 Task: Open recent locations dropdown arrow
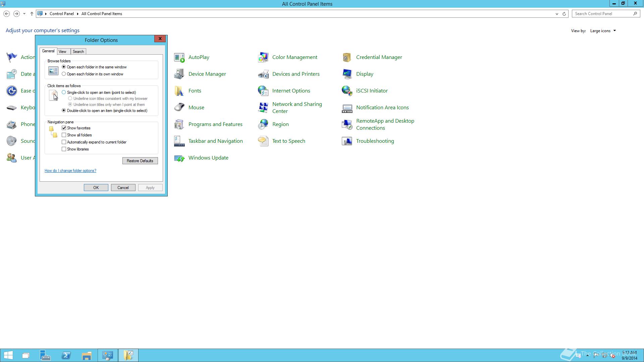pos(24,14)
